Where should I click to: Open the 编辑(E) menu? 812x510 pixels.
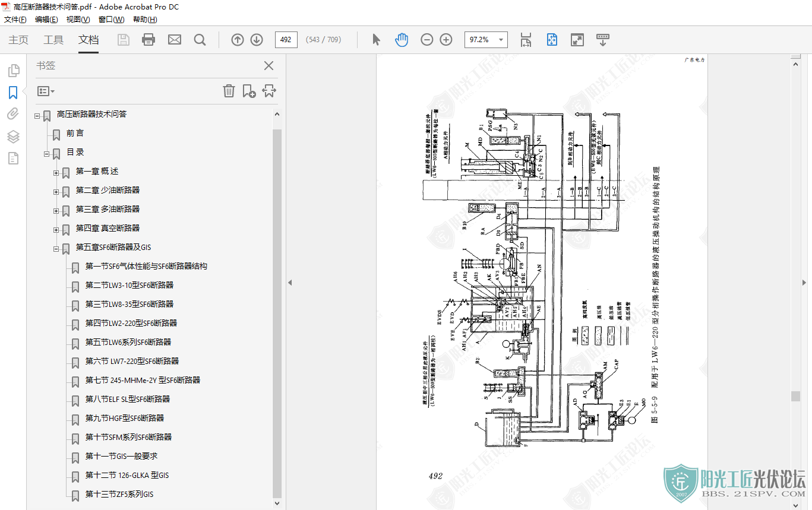[x=46, y=20]
